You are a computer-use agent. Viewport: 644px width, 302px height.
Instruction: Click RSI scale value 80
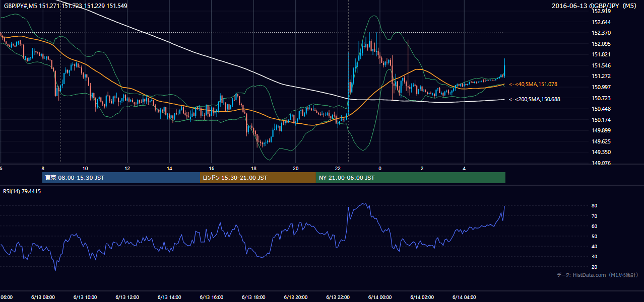coord(595,206)
